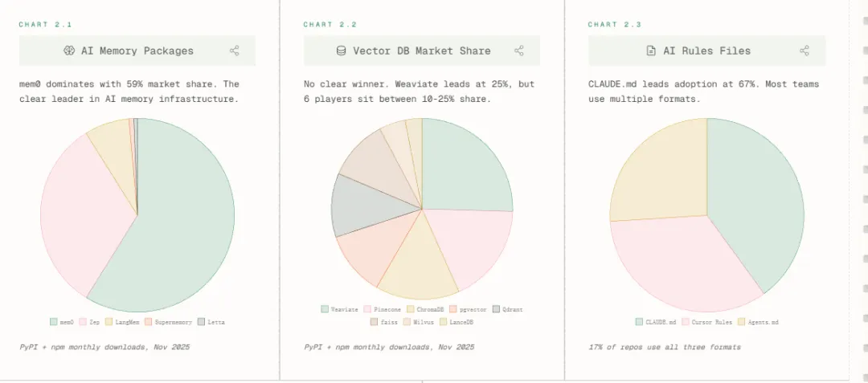Image resolution: width=868 pixels, height=383 pixels.
Task: Share the Vector DB Market Share chart
Action: tap(519, 51)
